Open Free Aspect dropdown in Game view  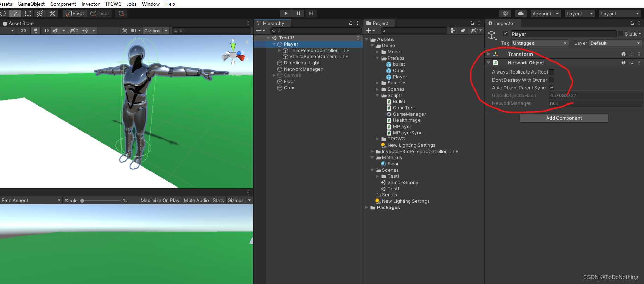click(x=31, y=200)
